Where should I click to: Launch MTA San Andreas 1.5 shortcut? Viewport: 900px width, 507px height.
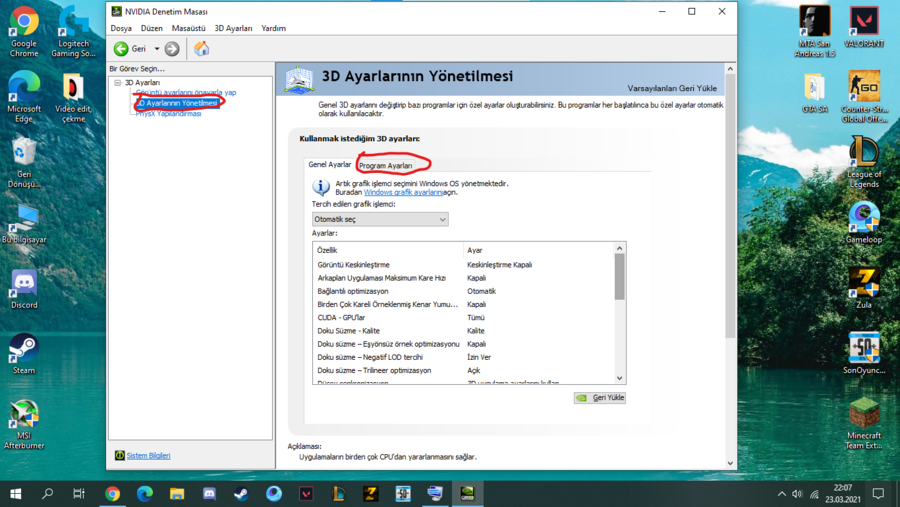click(x=814, y=32)
